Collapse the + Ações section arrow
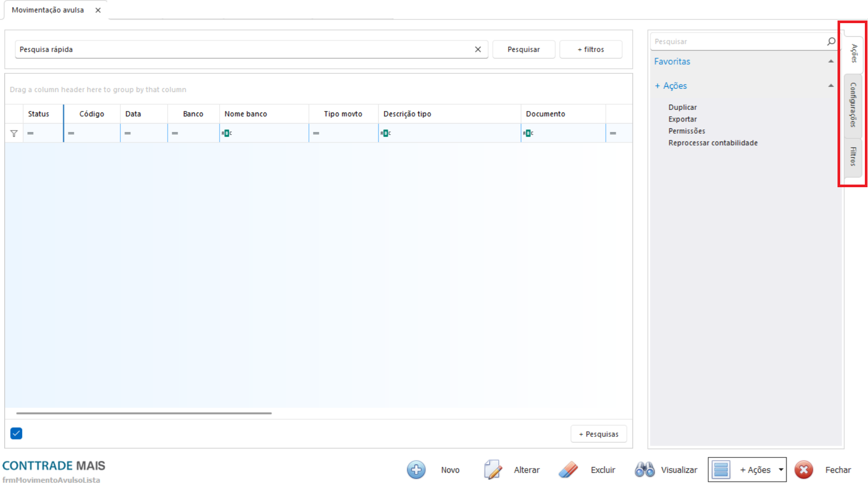This screenshot has height=488, width=868. 831,86
